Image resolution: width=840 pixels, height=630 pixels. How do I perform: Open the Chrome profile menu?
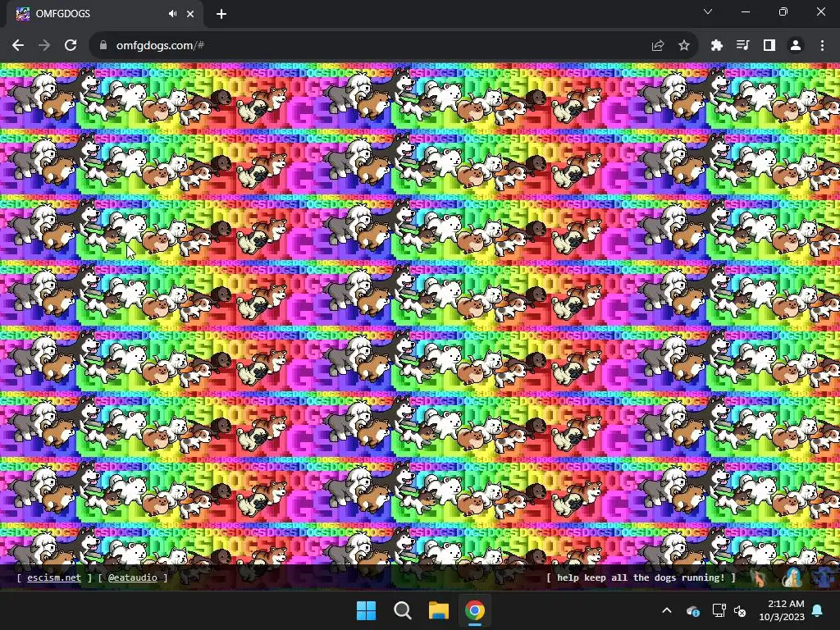point(796,46)
